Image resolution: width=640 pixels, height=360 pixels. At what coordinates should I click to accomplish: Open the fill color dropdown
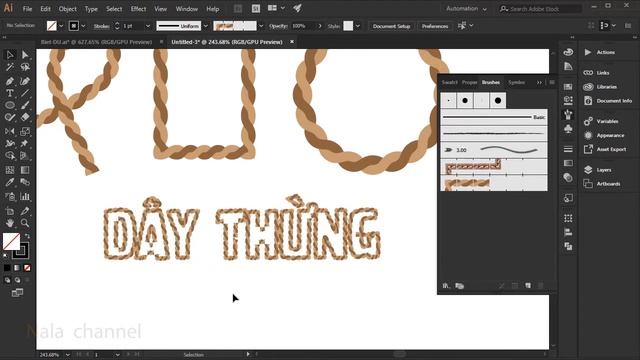tap(61, 26)
